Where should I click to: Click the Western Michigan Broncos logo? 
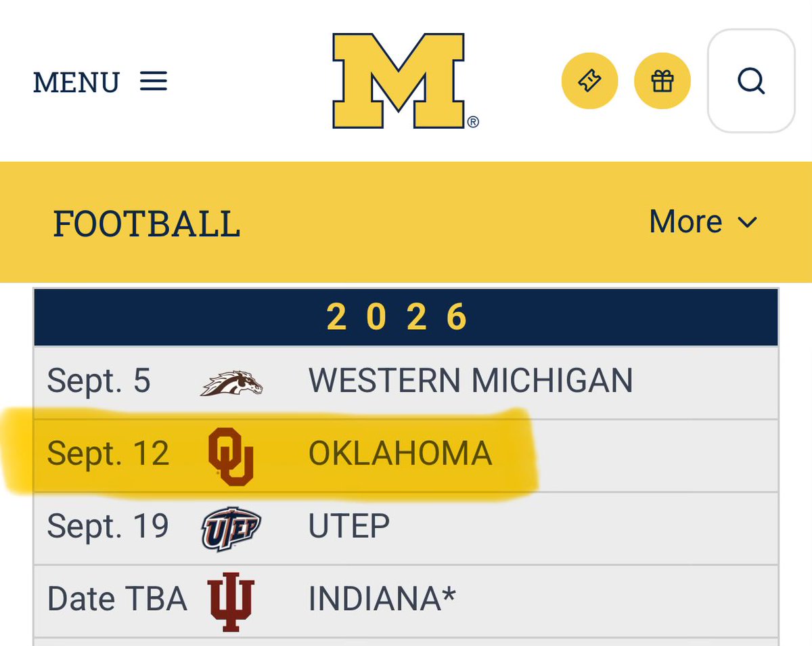click(x=231, y=383)
